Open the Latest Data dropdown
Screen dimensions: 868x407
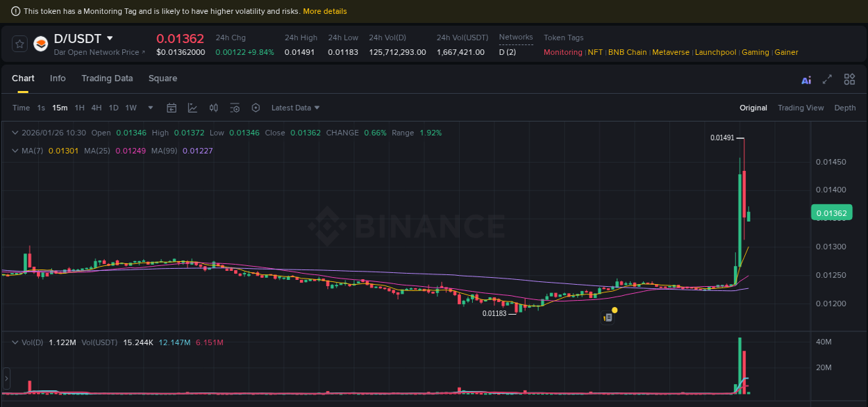click(x=295, y=108)
